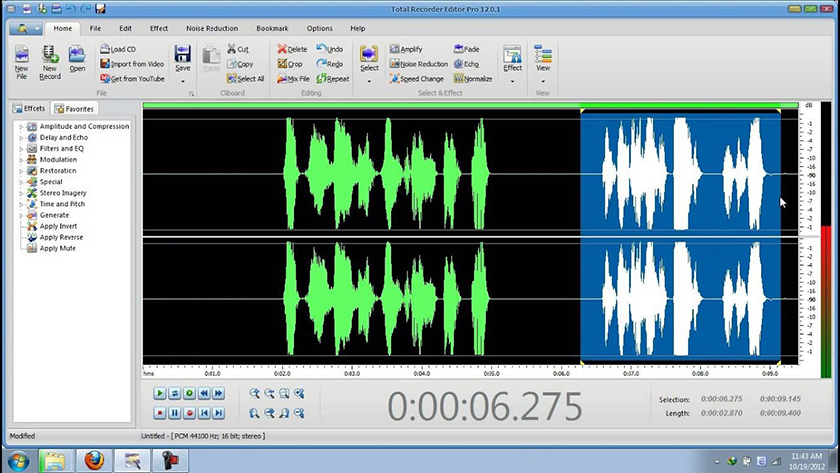
Task: Open the Save button dropdown arrow
Action: coord(183,80)
